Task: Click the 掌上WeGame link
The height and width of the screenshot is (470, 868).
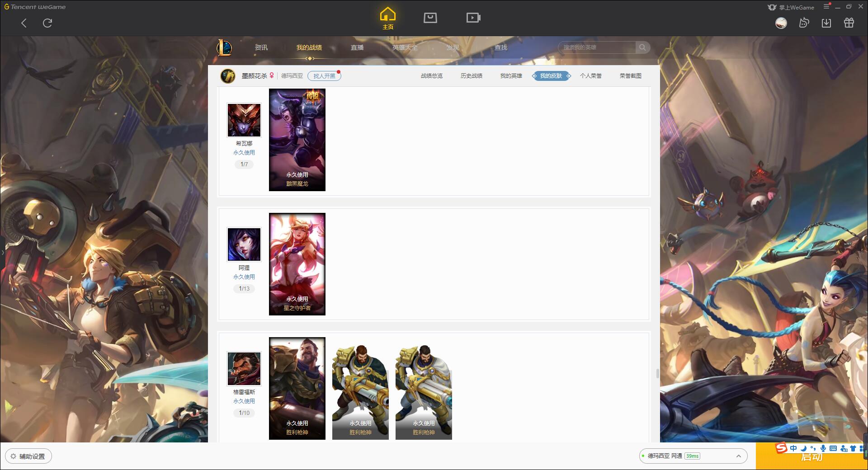Action: pyautogui.click(x=797, y=7)
